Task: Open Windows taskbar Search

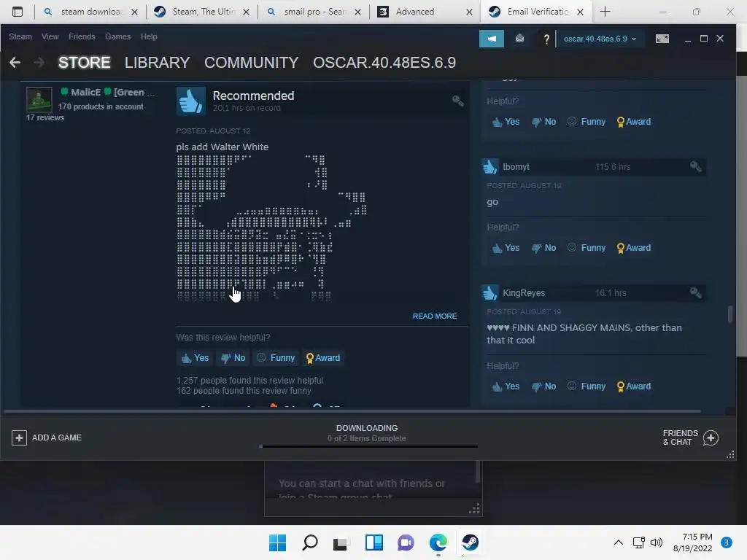Action: pyautogui.click(x=309, y=542)
